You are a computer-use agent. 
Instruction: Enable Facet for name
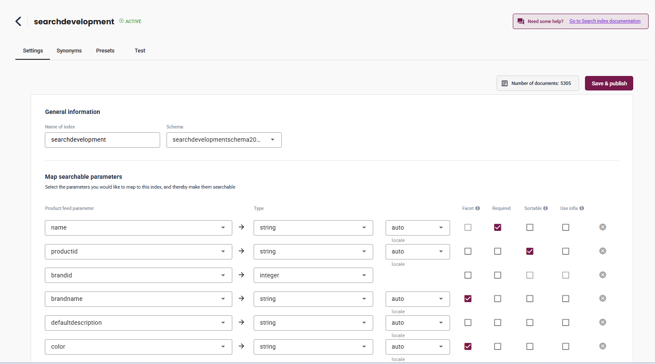[468, 227]
